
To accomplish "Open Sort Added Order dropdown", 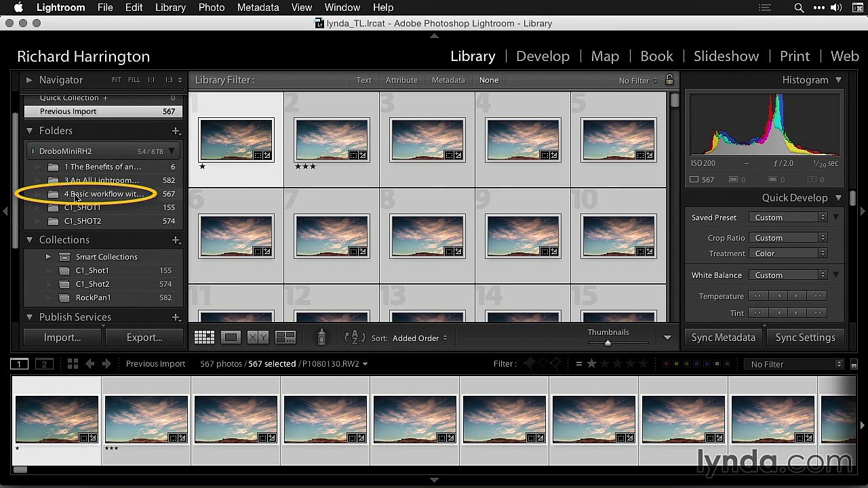I will click(x=420, y=338).
